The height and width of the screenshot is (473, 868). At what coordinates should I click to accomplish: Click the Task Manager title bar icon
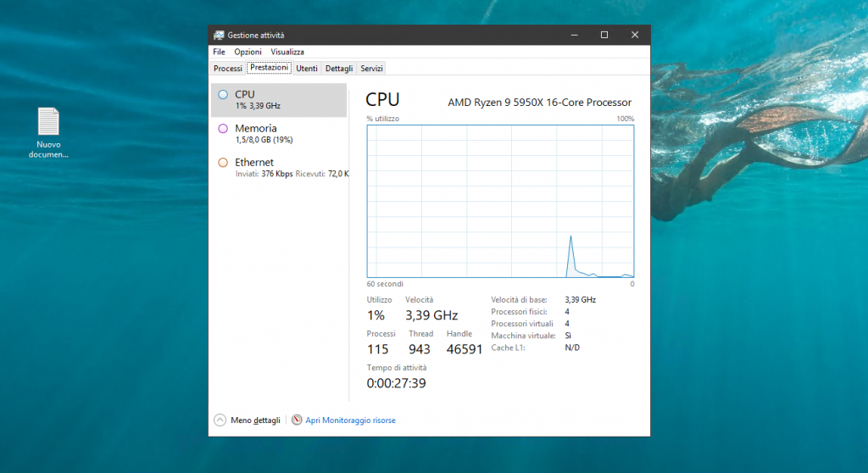pos(219,35)
